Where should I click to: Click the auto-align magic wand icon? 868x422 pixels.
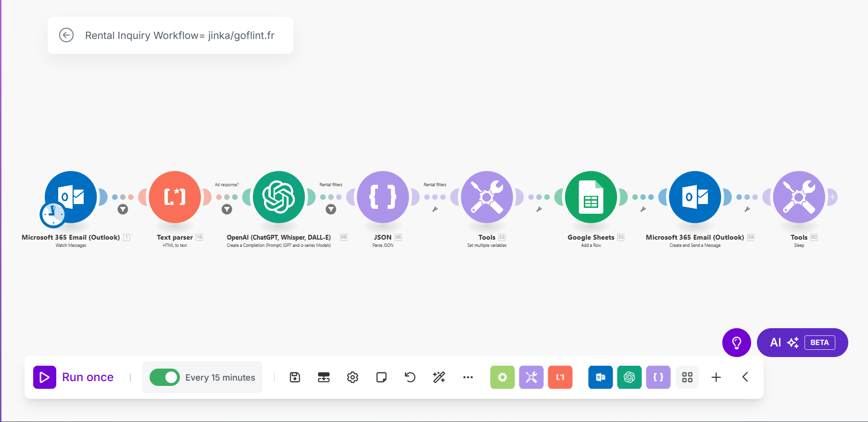tap(439, 377)
